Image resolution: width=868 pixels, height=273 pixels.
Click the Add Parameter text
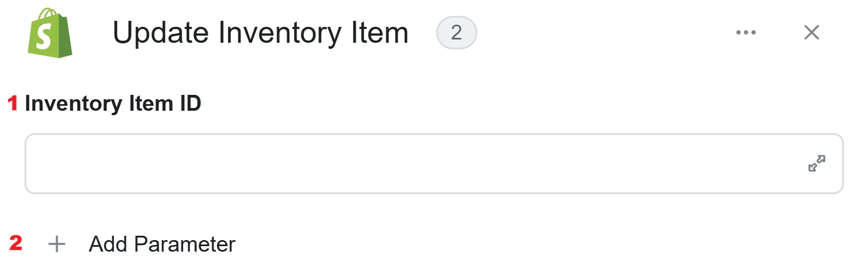pos(162,244)
